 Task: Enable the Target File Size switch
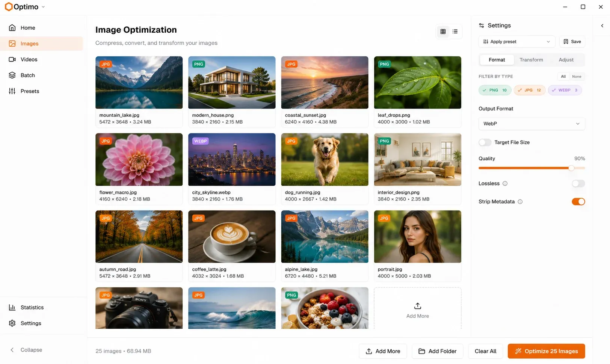click(485, 142)
